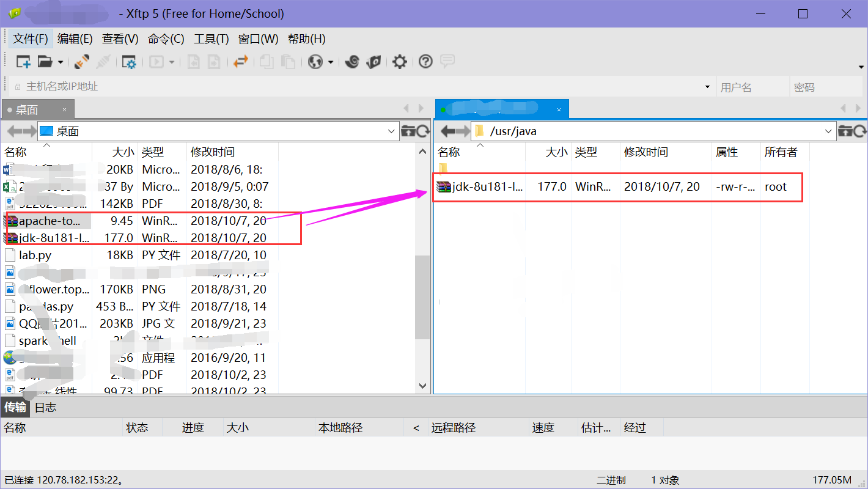Open help with the question mark icon

[x=425, y=62]
